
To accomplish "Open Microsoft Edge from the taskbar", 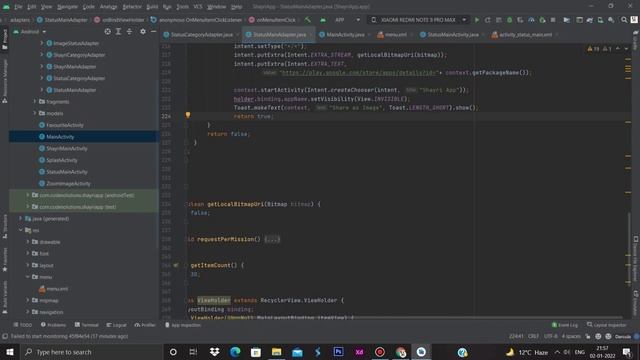I will [x=235, y=352].
